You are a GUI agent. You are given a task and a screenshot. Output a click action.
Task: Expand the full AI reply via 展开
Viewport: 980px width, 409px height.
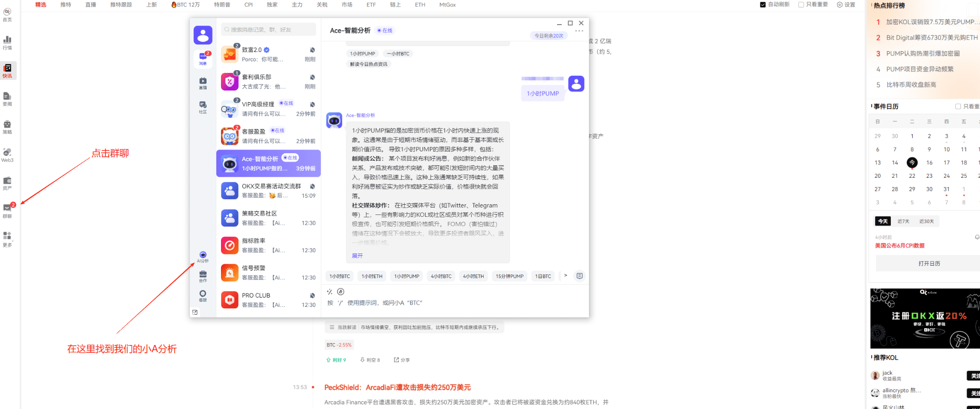pos(357,256)
